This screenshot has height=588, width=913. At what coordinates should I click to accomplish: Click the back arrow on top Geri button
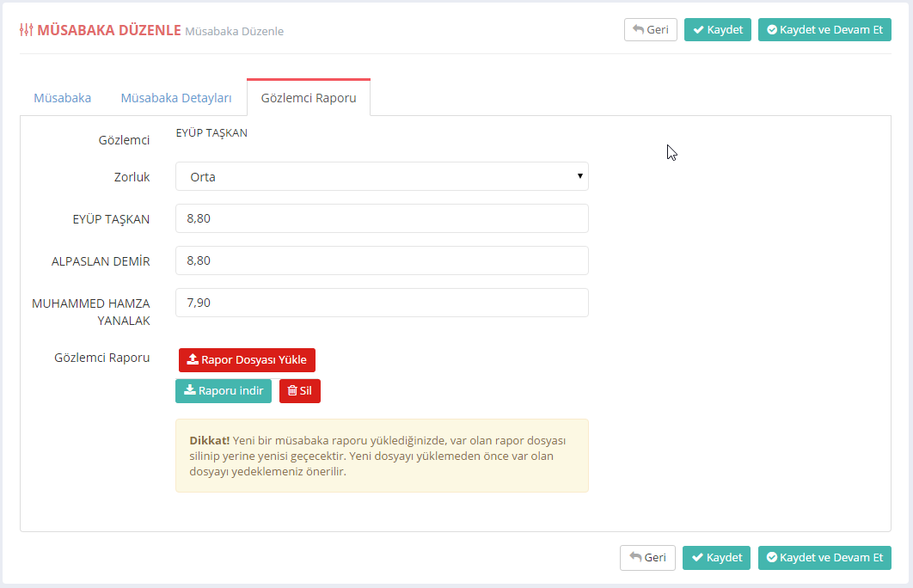click(638, 29)
